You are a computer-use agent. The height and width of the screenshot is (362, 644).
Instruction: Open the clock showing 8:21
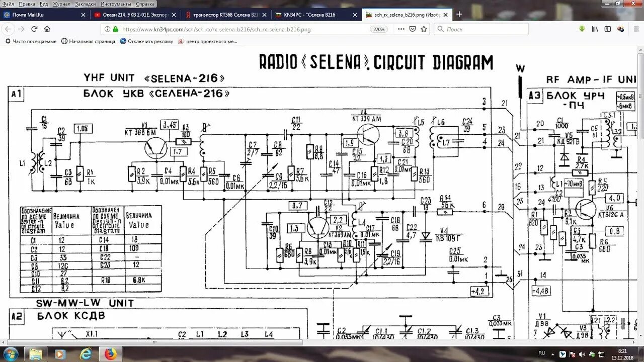click(x=622, y=354)
